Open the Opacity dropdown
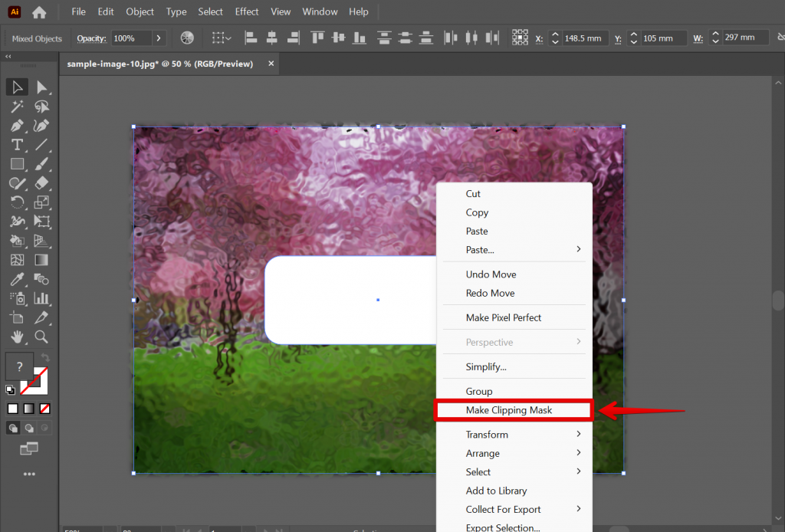 coord(159,38)
